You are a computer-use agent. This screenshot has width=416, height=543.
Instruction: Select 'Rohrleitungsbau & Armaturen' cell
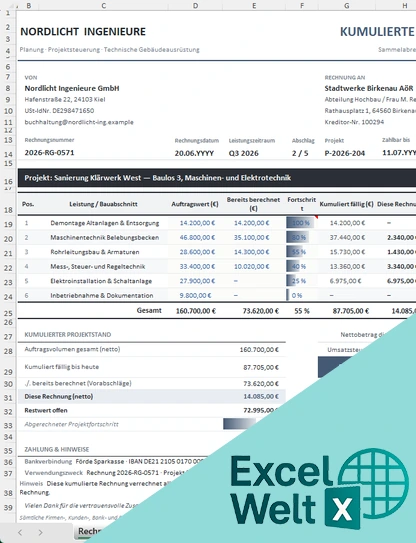95,252
